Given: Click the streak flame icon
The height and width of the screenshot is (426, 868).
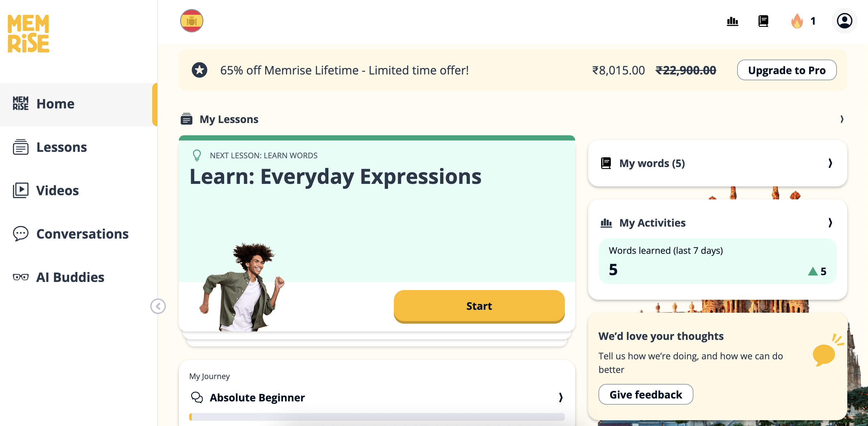Looking at the screenshot, I should pos(797,21).
